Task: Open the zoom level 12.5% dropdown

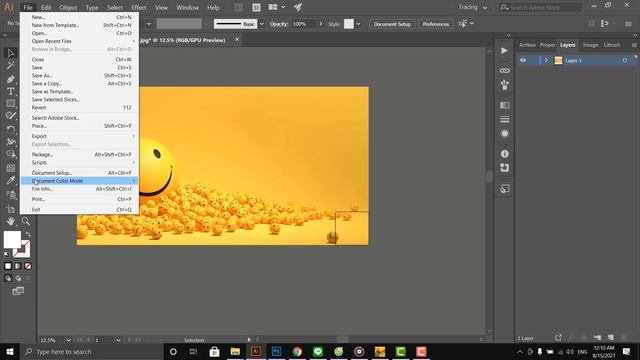Action: tap(68, 340)
